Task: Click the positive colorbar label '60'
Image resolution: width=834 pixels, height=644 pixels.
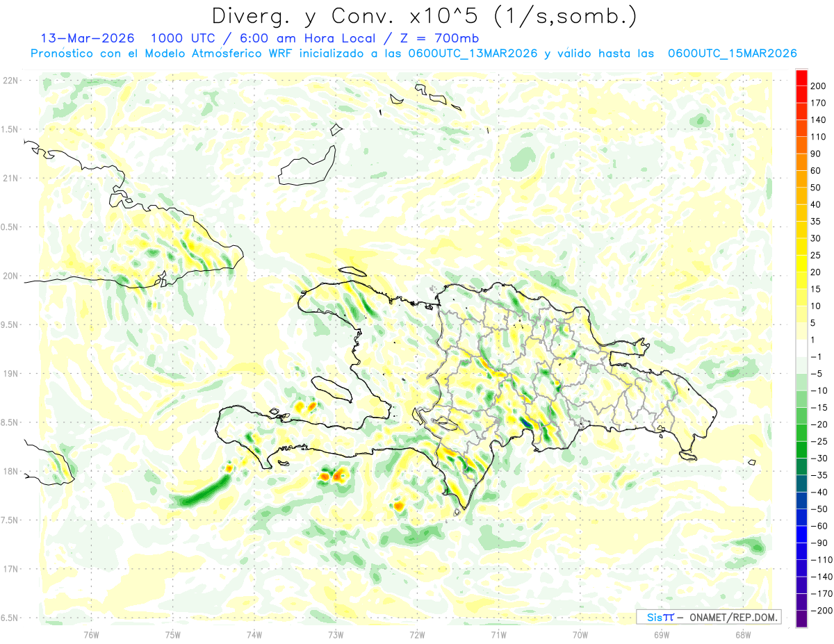Action: pyautogui.click(x=816, y=171)
